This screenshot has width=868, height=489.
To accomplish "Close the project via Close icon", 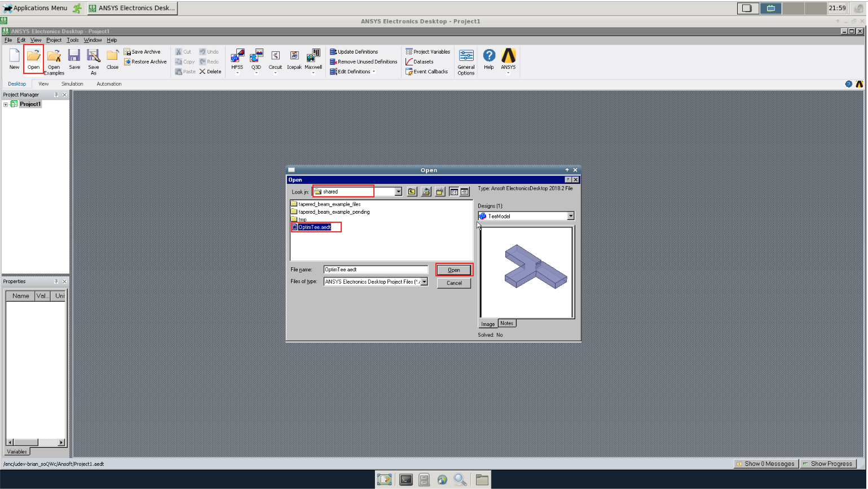I will click(113, 59).
